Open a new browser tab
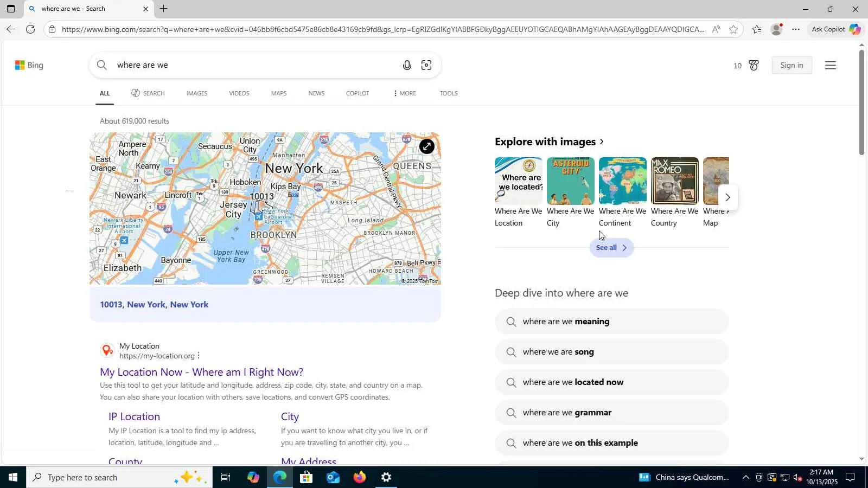Image resolution: width=868 pixels, height=488 pixels. click(x=163, y=9)
